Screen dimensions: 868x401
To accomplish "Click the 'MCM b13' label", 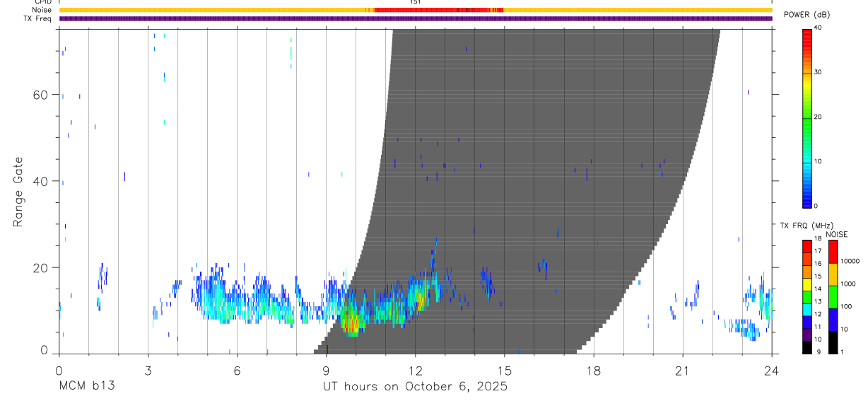I will [x=86, y=386].
